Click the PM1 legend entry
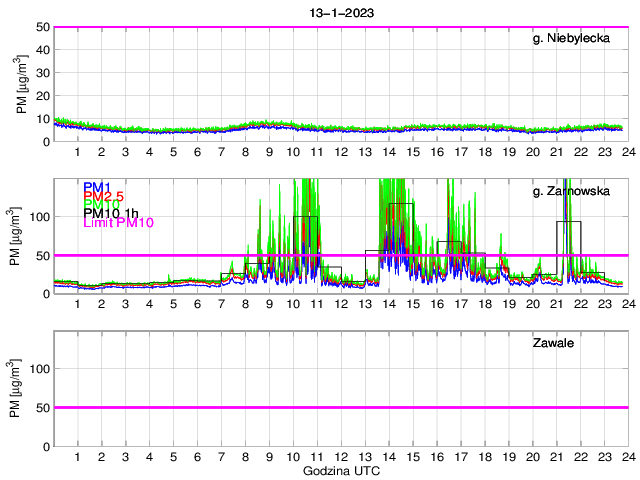 96,187
